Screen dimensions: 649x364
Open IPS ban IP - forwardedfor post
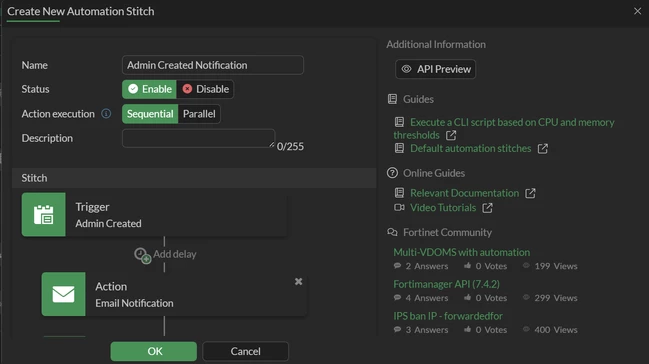[x=448, y=316]
